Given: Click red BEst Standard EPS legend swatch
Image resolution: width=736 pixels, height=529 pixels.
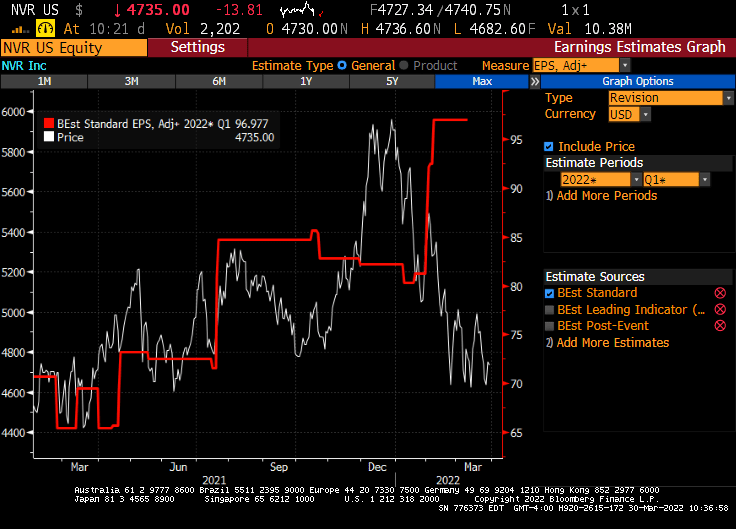Looking at the screenshot, I should click(47, 123).
